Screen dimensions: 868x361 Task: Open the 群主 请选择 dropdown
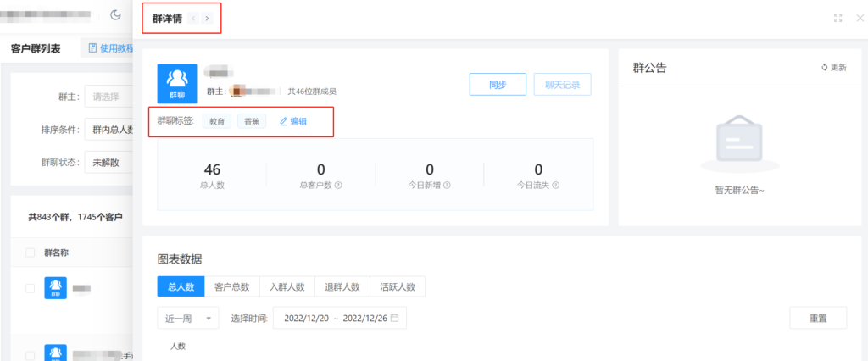(x=109, y=97)
